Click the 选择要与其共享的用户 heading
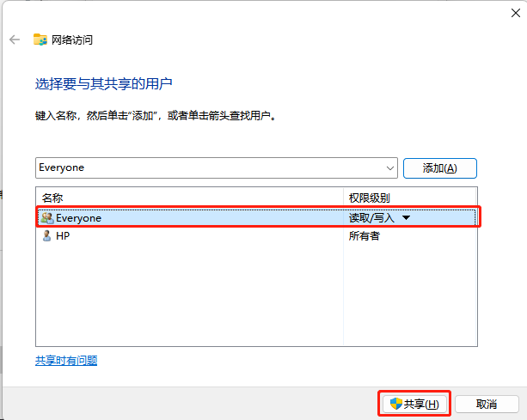Viewport: 527px width, 420px height. tap(104, 83)
